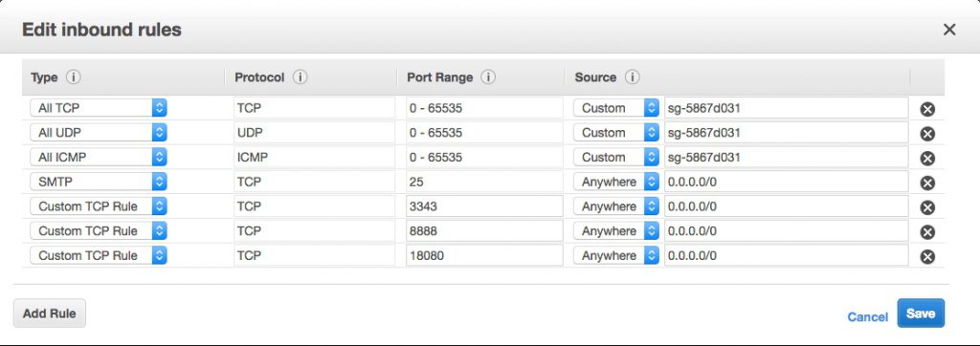Close the Edit inbound rules dialog
Screen dimensions: 980x346
949,30
